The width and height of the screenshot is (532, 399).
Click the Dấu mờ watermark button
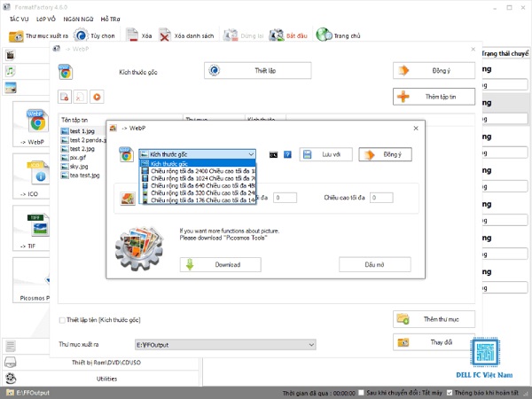(375, 264)
